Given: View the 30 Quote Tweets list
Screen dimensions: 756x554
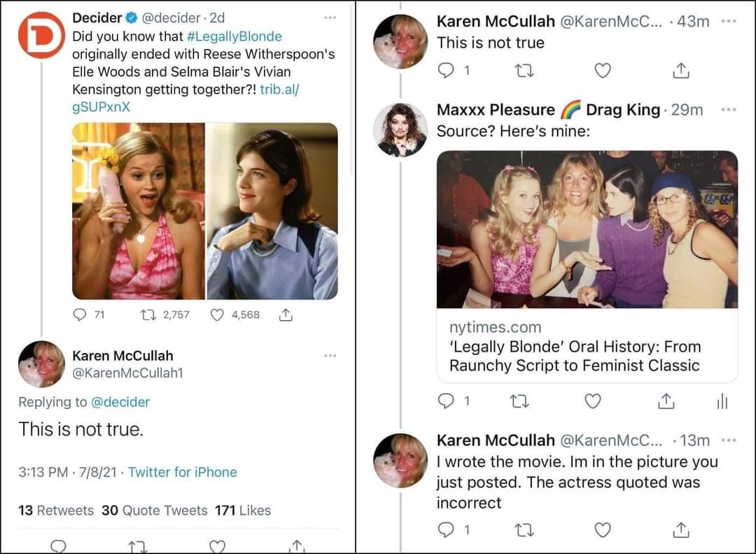Looking at the screenshot, I should coord(154,511).
